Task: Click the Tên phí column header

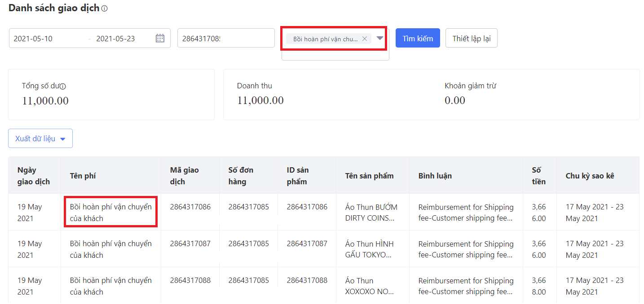Action: (x=83, y=176)
